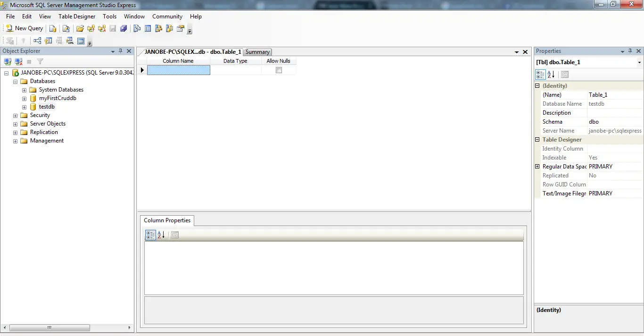
Task: Collapse the Databases folder node
Action: click(x=15, y=81)
